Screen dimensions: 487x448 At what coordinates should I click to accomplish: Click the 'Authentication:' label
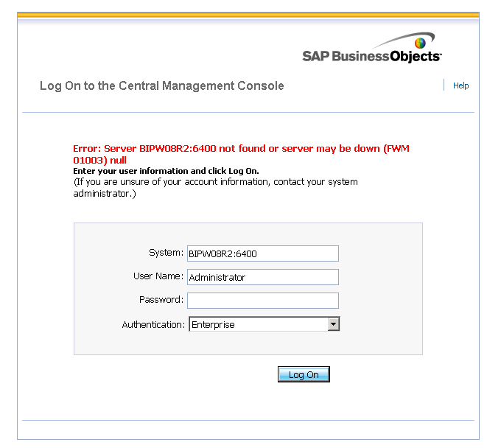tap(153, 325)
